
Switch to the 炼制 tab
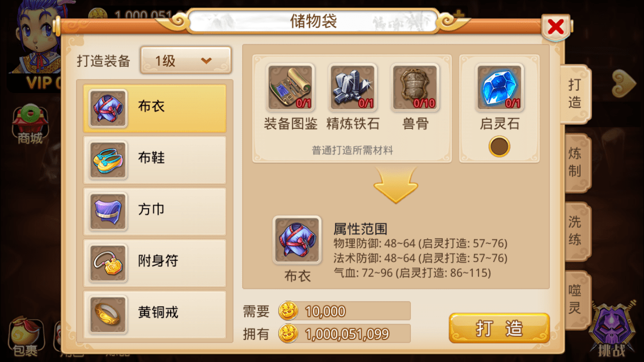tap(576, 162)
